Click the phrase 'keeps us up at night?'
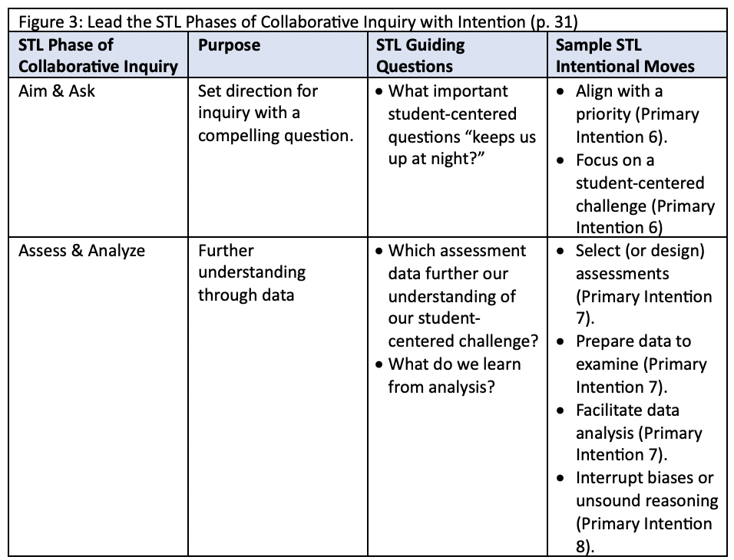Screen dimensions: 734x560 [x=462, y=148]
